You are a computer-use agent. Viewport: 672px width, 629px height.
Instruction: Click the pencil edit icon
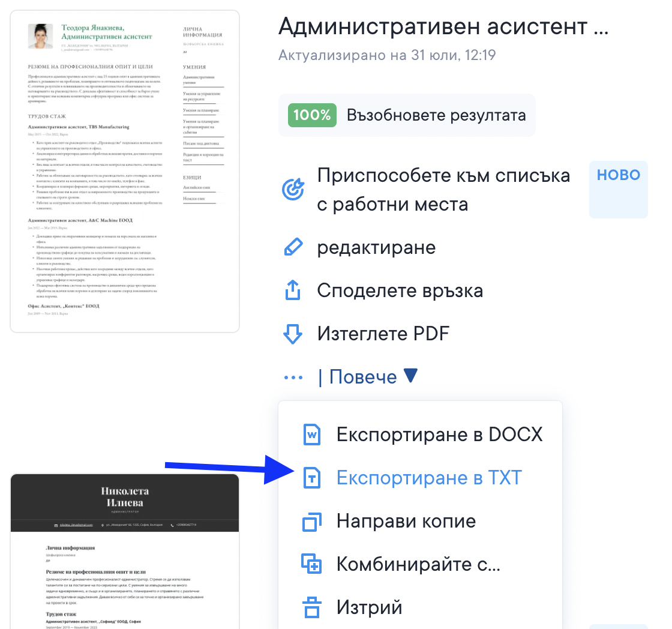coord(293,247)
